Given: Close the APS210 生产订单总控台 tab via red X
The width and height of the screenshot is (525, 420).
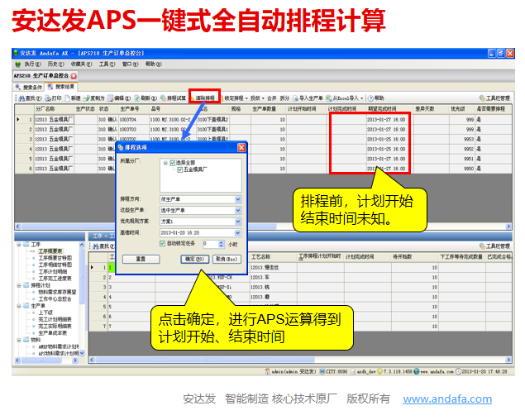Looking at the screenshot, I should [74, 76].
